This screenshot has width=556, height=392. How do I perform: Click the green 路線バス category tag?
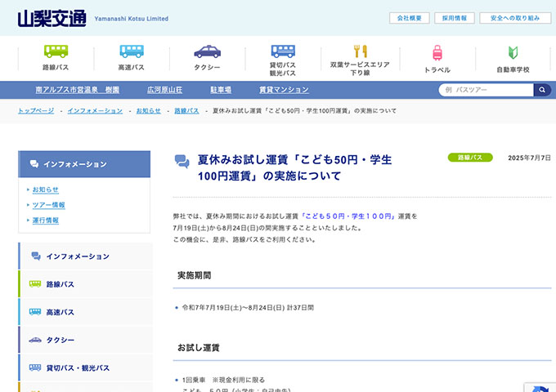coord(470,158)
